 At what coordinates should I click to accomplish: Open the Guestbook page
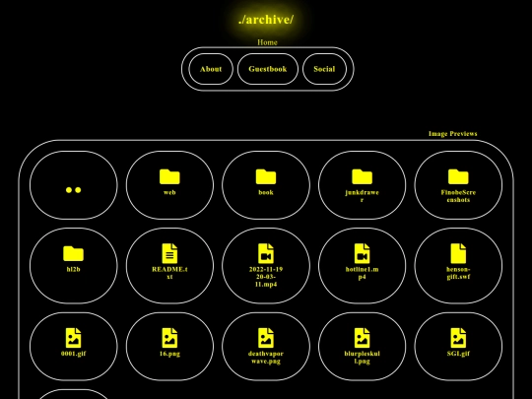268,69
